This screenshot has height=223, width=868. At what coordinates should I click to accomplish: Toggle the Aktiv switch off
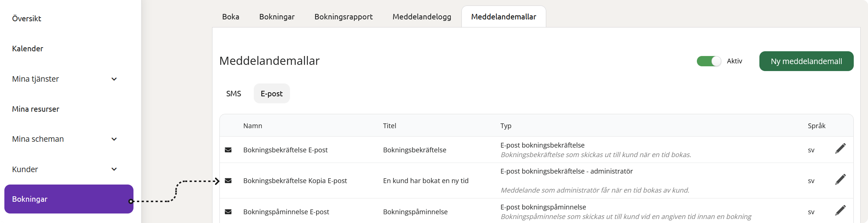click(709, 61)
